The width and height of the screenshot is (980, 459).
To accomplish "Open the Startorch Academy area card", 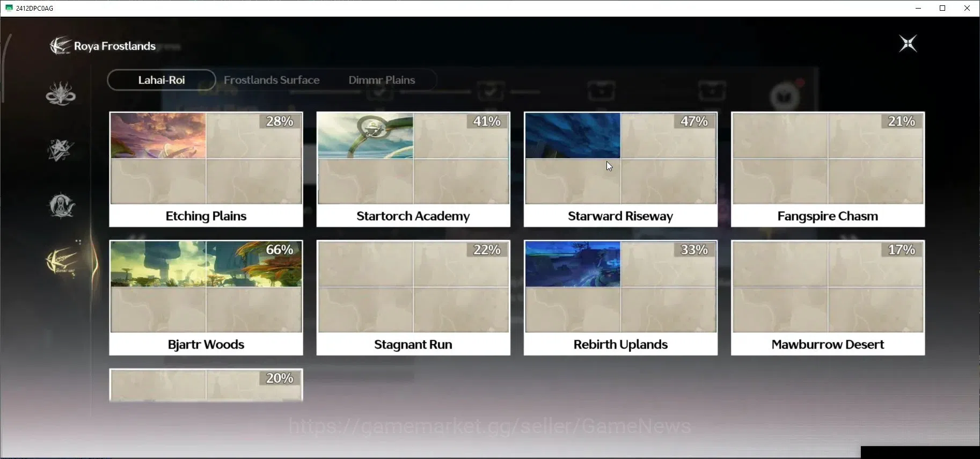I will click(413, 169).
